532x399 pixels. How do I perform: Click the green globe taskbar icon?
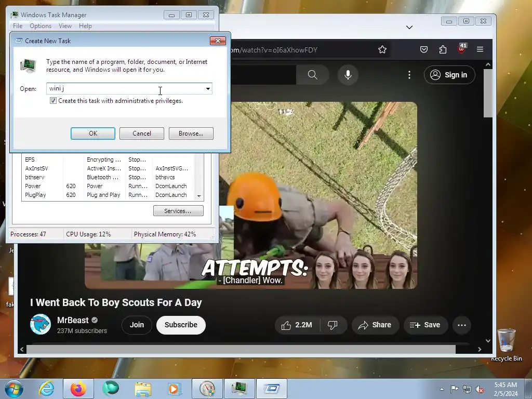pyautogui.click(x=111, y=389)
